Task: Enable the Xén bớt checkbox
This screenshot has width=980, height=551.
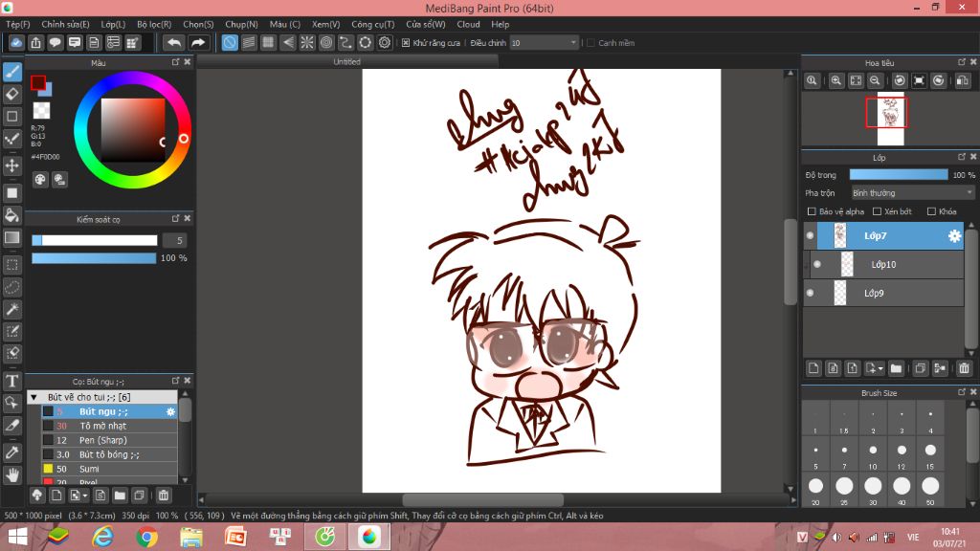Action: click(x=877, y=211)
